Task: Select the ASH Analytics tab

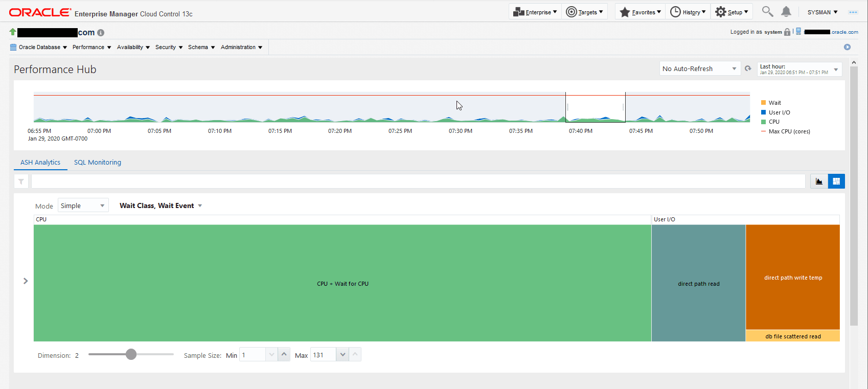Action: click(x=40, y=163)
